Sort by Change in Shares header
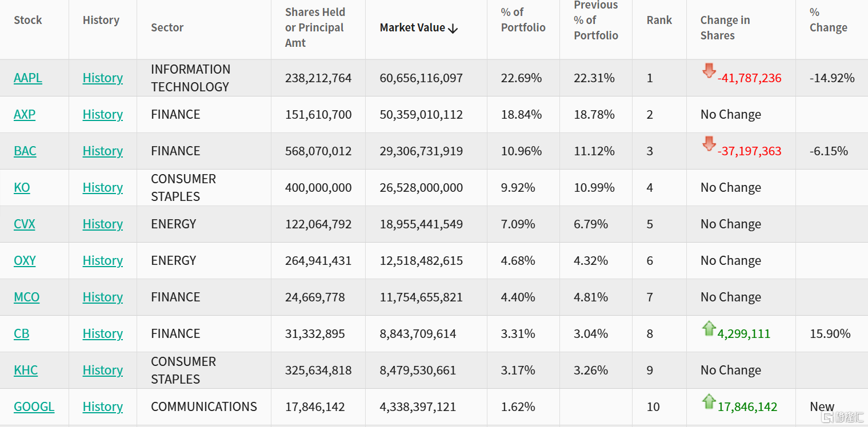This screenshot has width=868, height=427. 725,27
